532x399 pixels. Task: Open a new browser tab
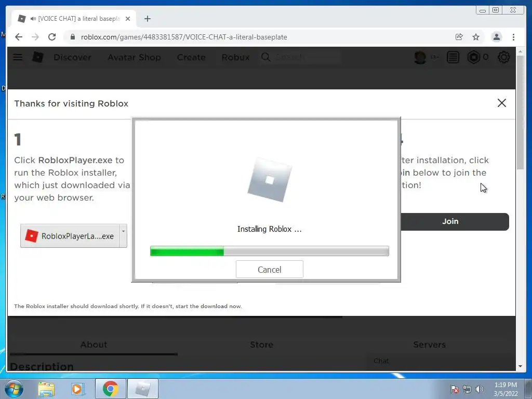pos(147,19)
